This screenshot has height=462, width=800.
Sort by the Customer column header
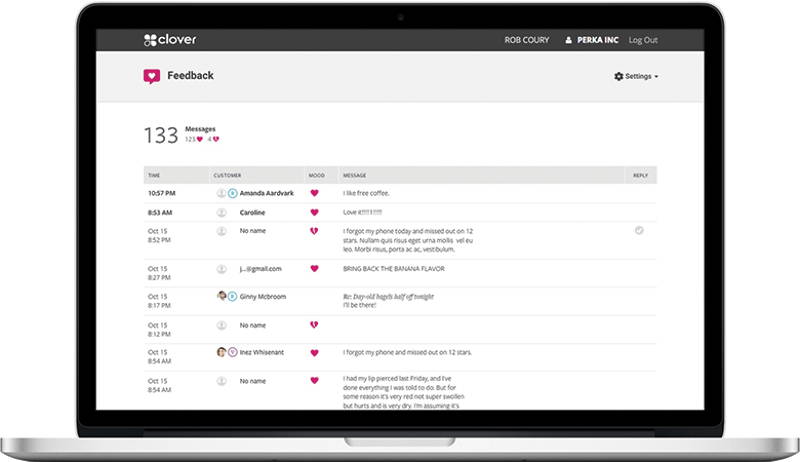(227, 175)
